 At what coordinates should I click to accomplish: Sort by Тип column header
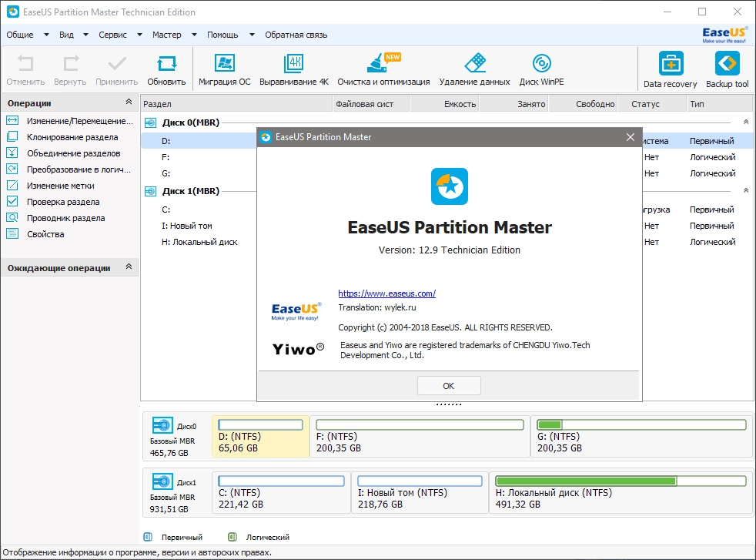coord(719,104)
